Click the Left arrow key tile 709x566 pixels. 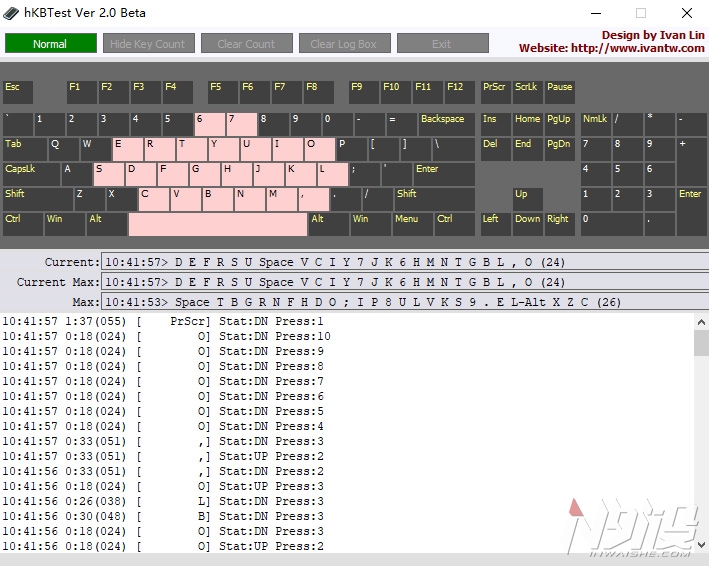tap(496, 224)
